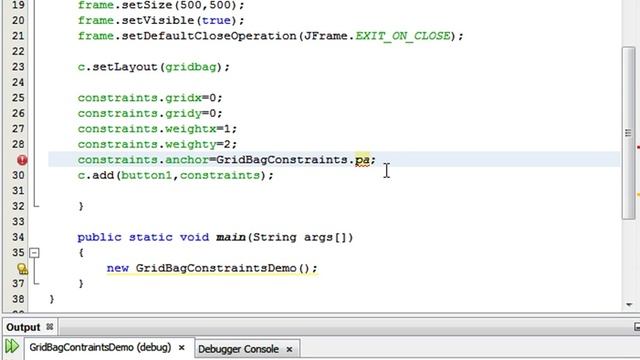The width and height of the screenshot is (640, 360).
Task: Click line number 30 in the gutter
Action: pos(18,176)
